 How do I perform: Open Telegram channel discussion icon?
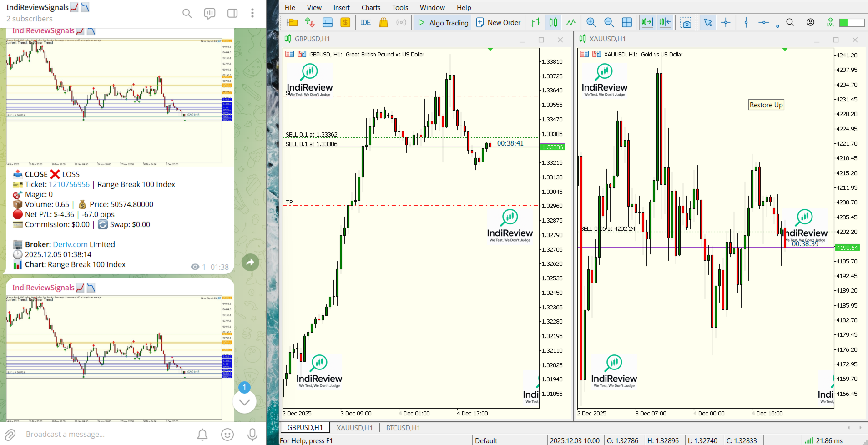point(210,13)
